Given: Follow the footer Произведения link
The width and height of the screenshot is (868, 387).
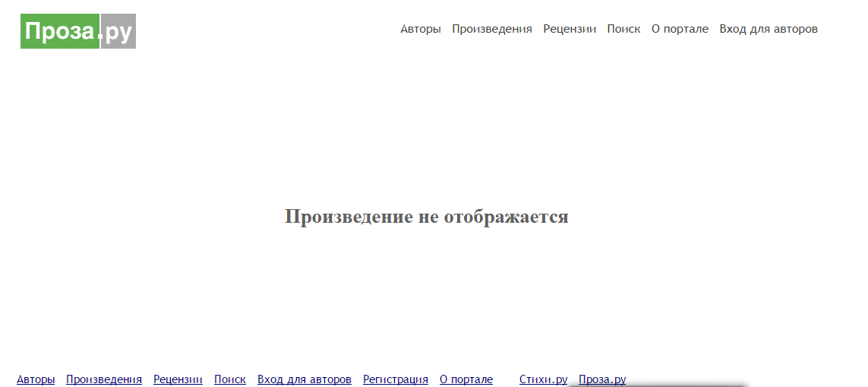Looking at the screenshot, I should (104, 379).
